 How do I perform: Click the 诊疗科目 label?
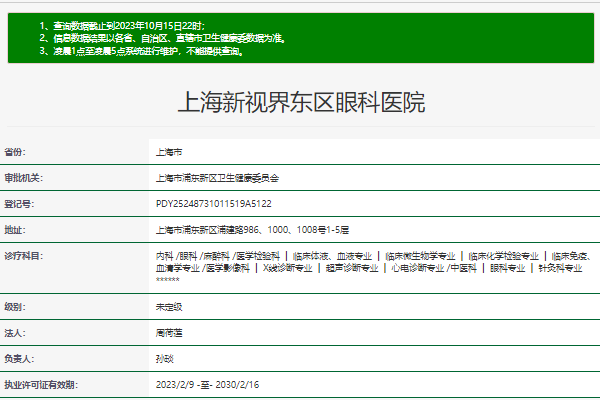(24, 256)
